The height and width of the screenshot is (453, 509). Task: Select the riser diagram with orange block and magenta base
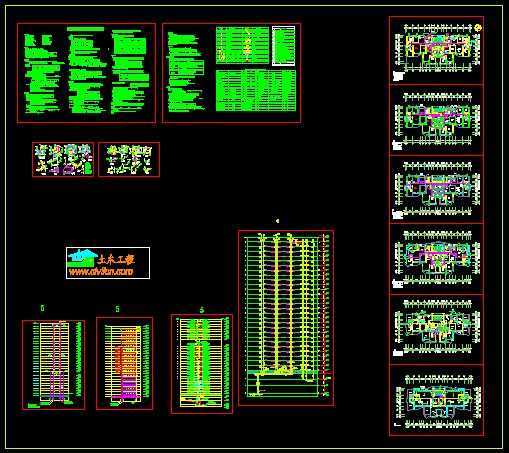pyautogui.click(x=125, y=363)
